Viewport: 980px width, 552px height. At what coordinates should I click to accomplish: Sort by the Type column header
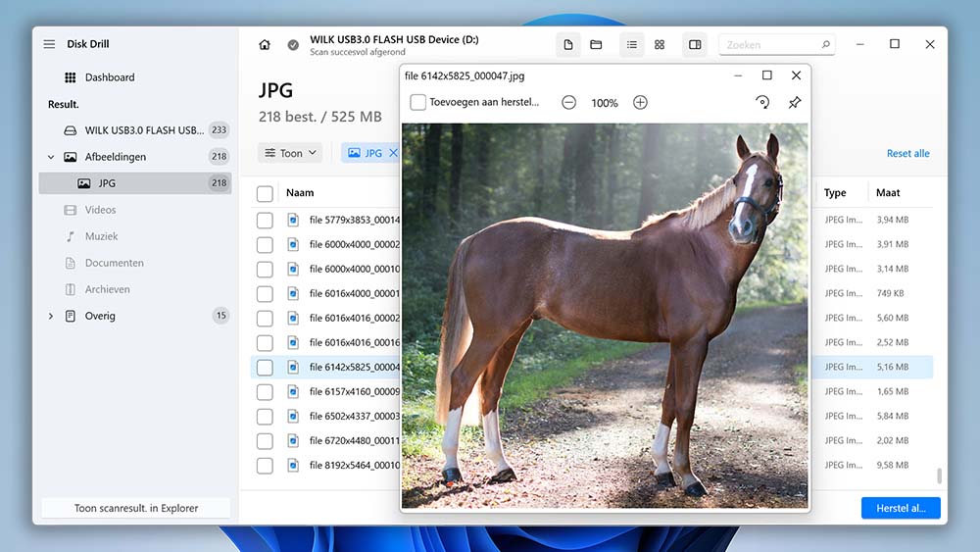pos(835,193)
